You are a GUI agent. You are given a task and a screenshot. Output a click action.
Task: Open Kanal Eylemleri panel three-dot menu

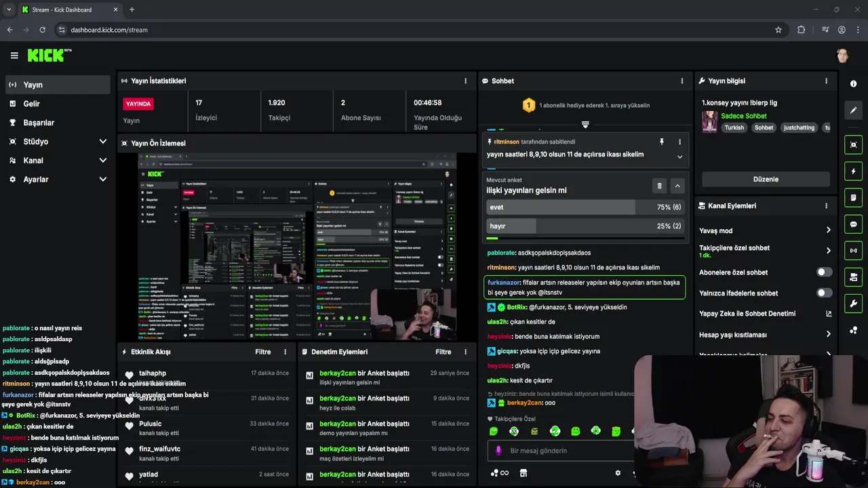point(826,205)
